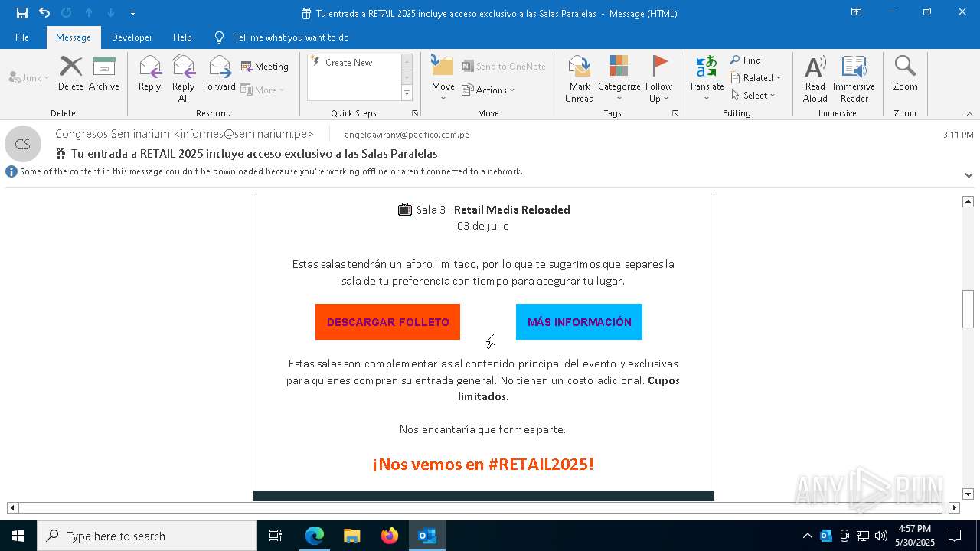This screenshot has height=551, width=980.
Task: Launch Firefox from the taskbar
Action: point(390,536)
